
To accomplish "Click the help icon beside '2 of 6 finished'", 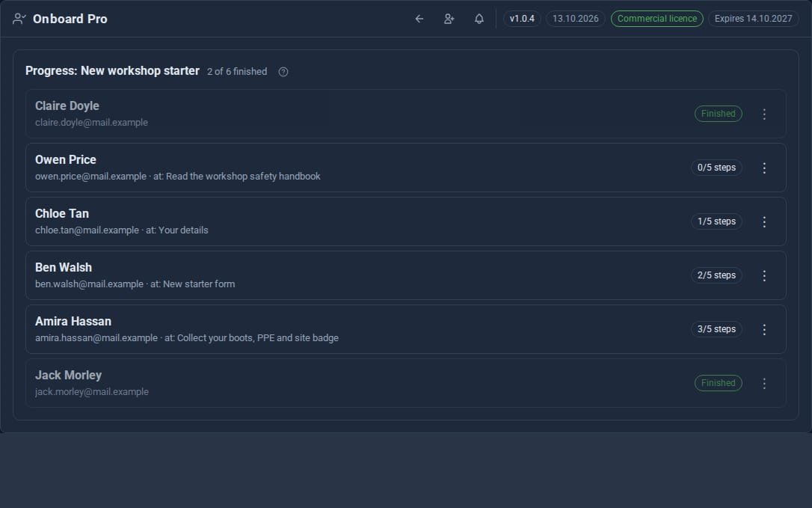I will click(x=283, y=72).
